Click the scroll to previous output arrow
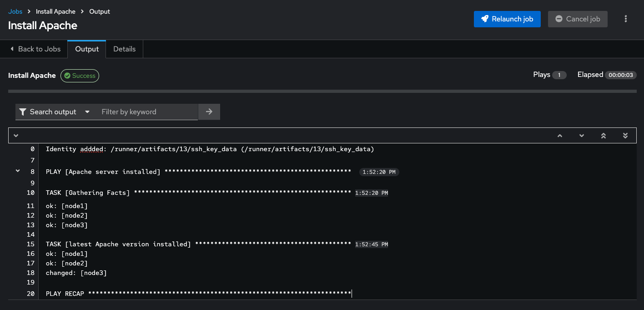Image resolution: width=644 pixels, height=310 pixels. coord(560,136)
